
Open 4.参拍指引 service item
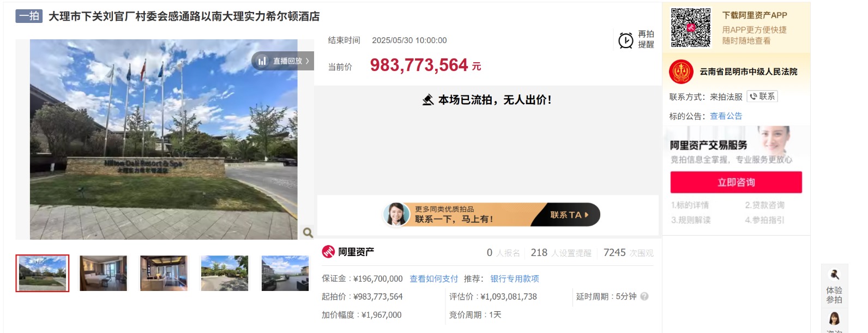[x=764, y=220]
